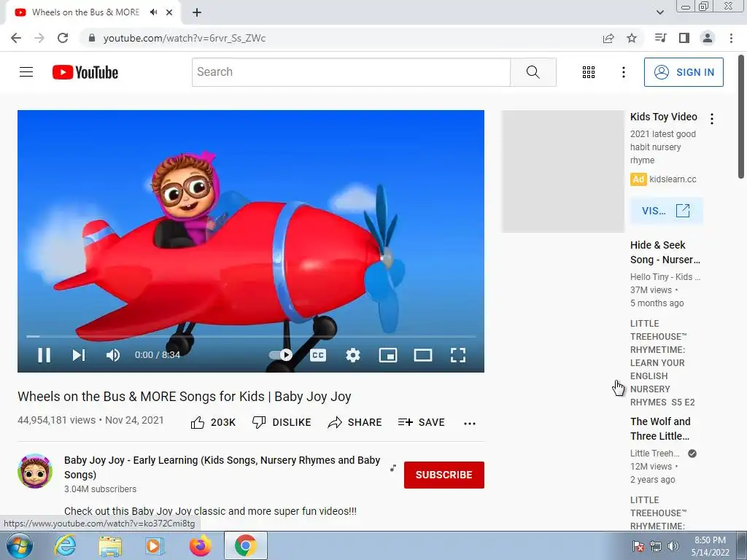Launch Internet Explorer from taskbar
747x560 pixels.
click(x=65, y=545)
